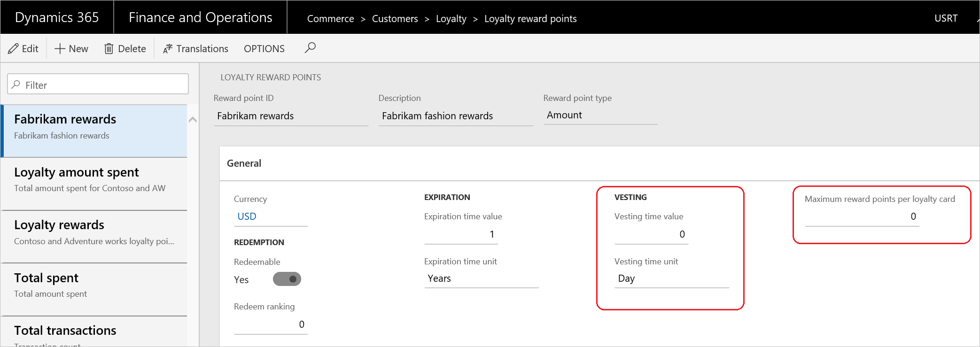Click the USRT company button

click(946, 18)
